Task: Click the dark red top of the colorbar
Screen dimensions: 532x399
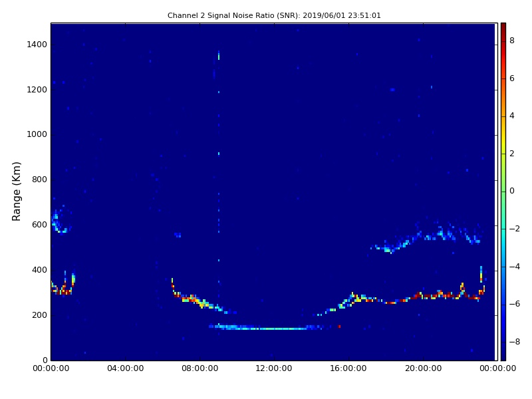Action: (503, 27)
